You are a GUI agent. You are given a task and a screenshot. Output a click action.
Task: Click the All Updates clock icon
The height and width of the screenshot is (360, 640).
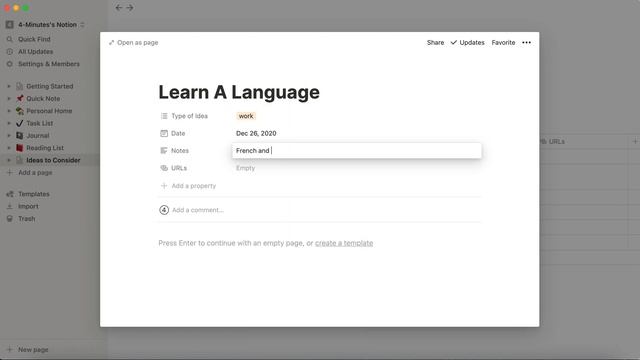pos(10,51)
